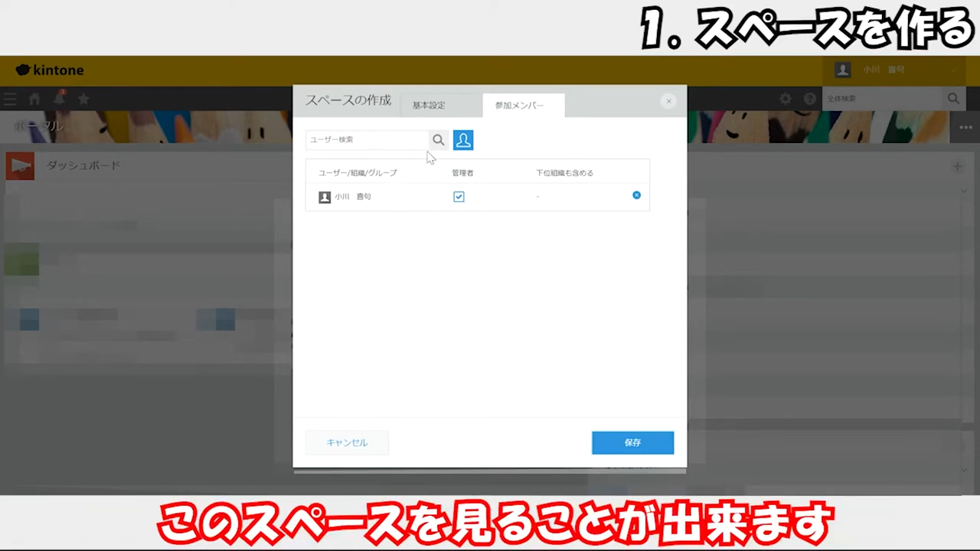Viewport: 980px width, 551px height.
Task: Click the megaphone dashboard icon
Action: pos(20,166)
